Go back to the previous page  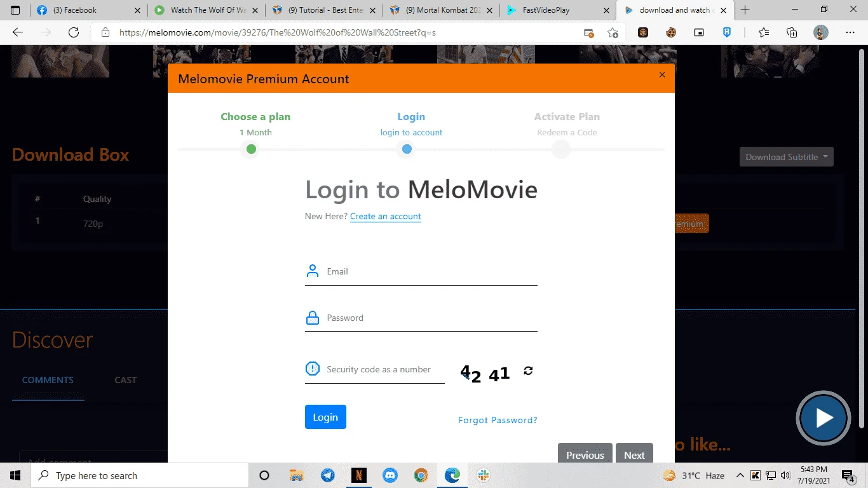(x=18, y=32)
